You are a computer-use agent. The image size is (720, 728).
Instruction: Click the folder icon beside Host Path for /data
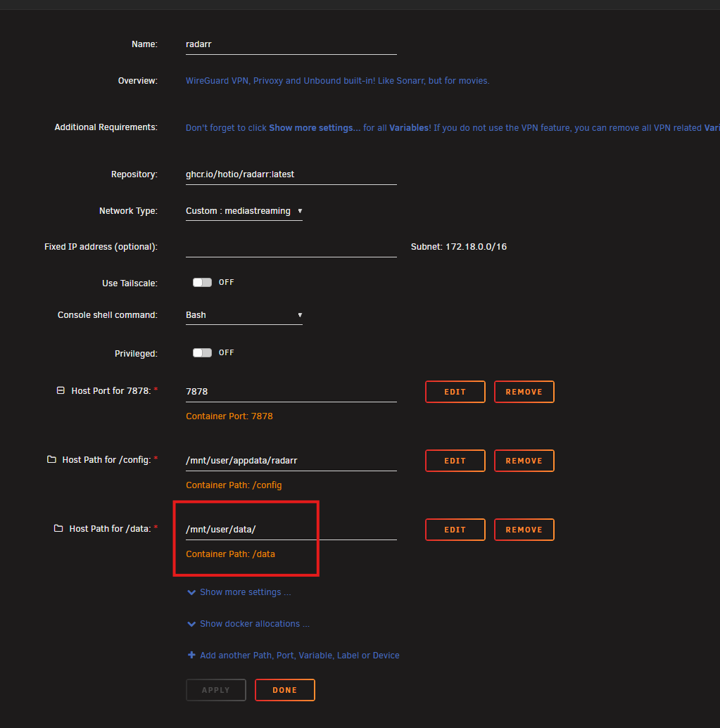tap(58, 528)
